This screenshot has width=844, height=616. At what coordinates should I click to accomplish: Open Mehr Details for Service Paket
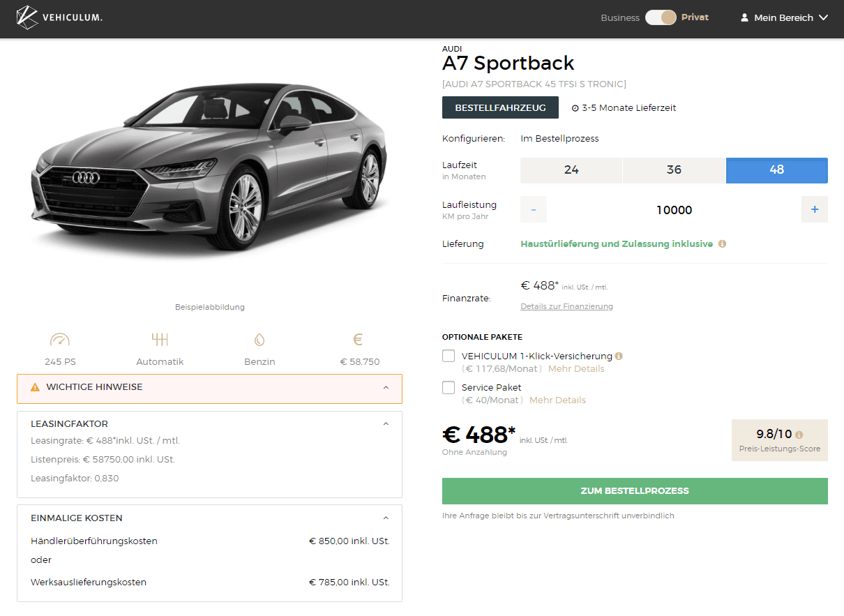[x=557, y=400]
